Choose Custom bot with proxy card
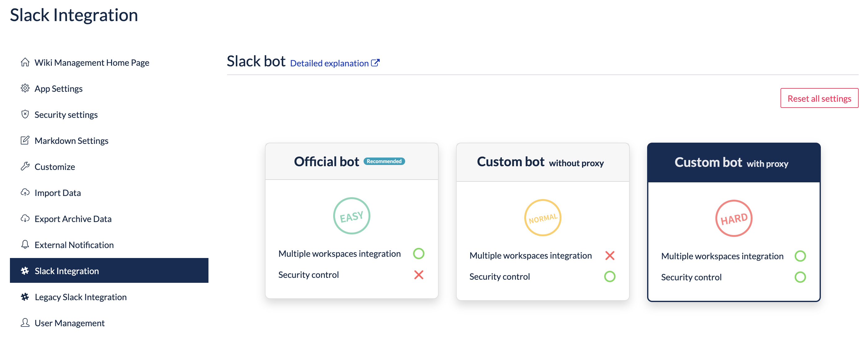Image resolution: width=868 pixels, height=338 pixels. [734, 222]
